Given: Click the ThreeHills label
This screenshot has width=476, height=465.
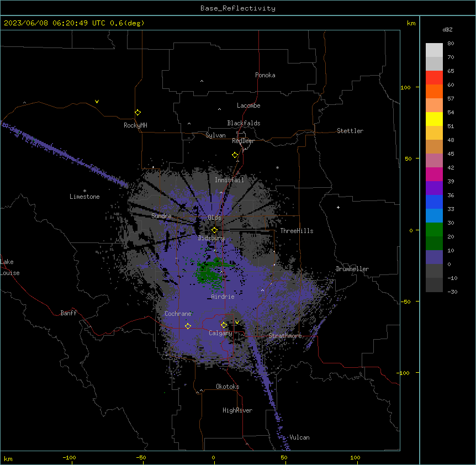Looking at the screenshot, I should [297, 231].
